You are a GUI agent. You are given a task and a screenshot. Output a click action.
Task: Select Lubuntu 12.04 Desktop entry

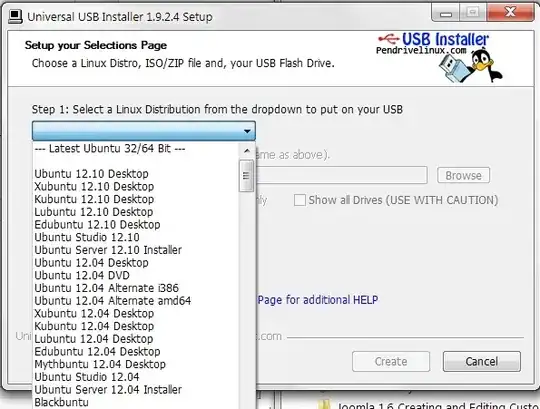(x=94, y=339)
